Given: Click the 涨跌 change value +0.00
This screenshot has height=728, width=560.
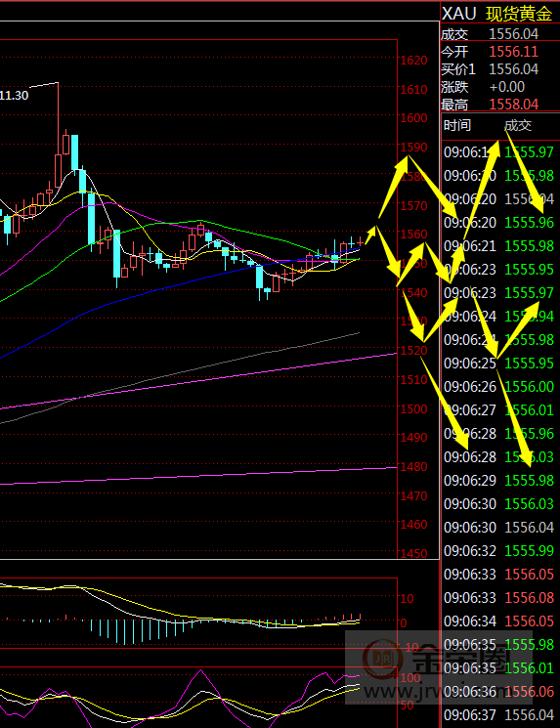Looking at the screenshot, I should click(x=507, y=87).
